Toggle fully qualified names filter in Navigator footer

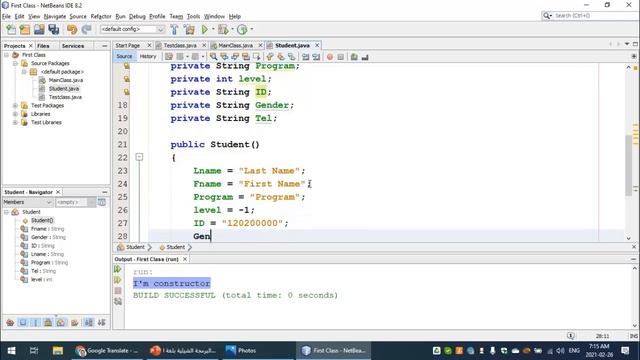(75, 322)
